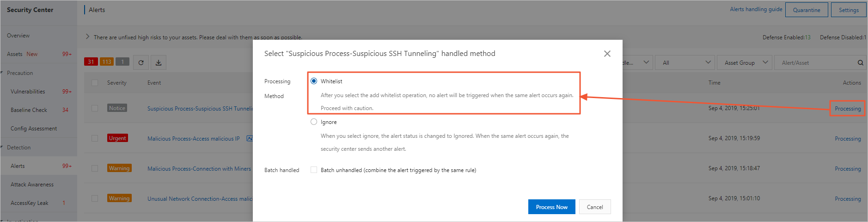Image resolution: width=868 pixels, height=222 pixels.
Task: Open Vulnerabilities in the sidebar
Action: pos(28,92)
